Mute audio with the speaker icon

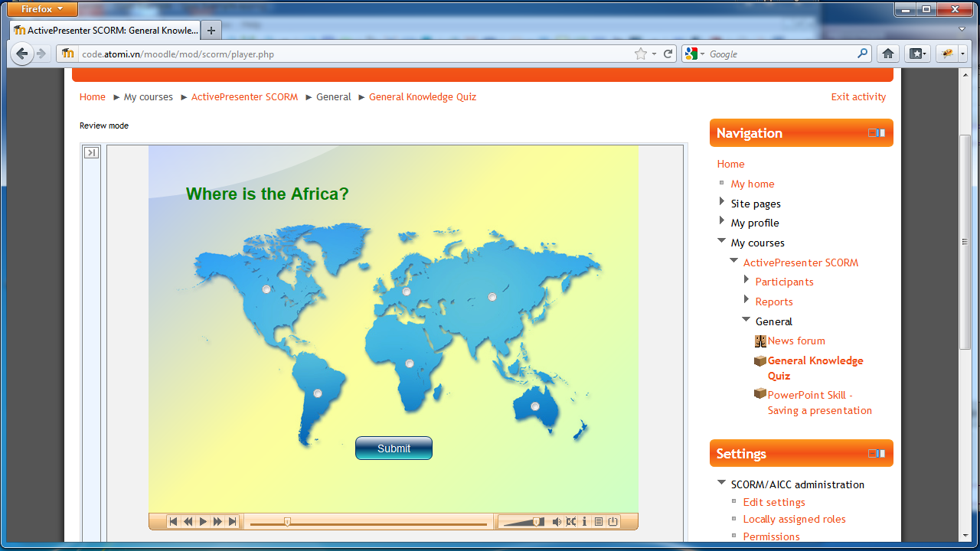click(x=557, y=522)
